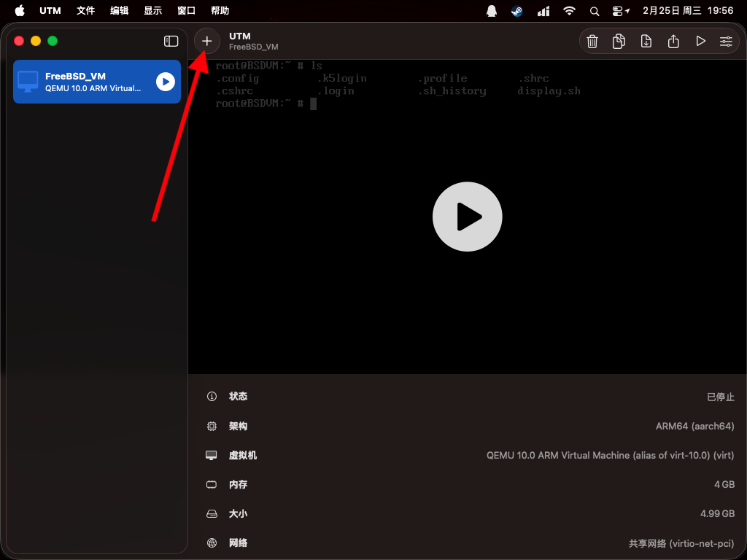Click the 网络 label
The image size is (747, 560).
238,542
